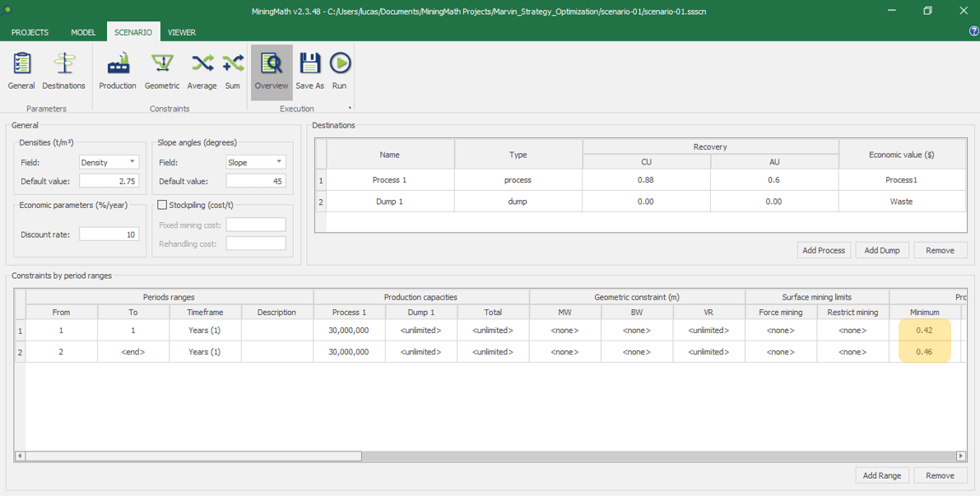Click the Add Range button
This screenshot has height=496, width=980.
pyautogui.click(x=881, y=475)
